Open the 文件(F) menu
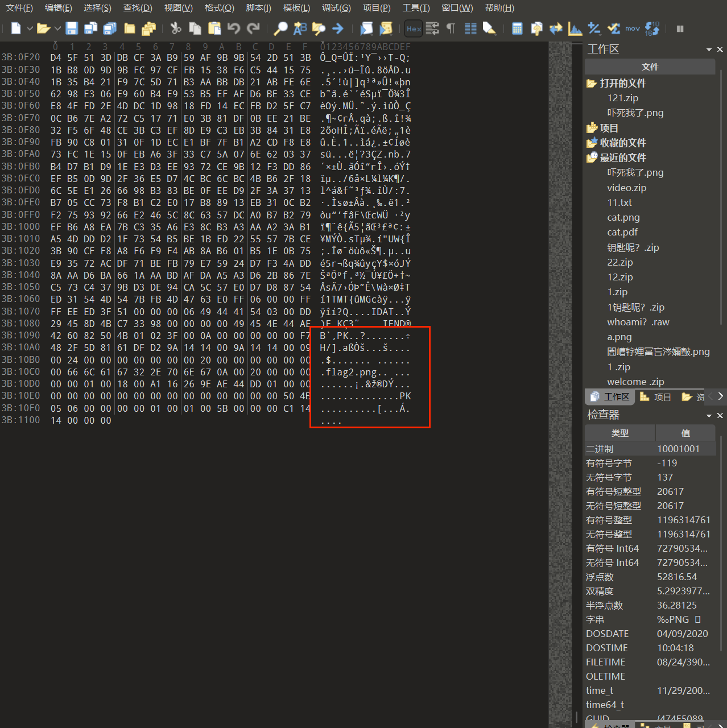Image resolution: width=727 pixels, height=728 pixels. (19, 8)
